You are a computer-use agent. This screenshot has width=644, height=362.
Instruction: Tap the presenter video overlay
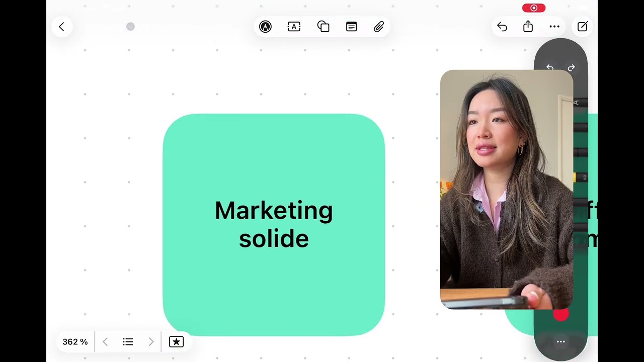[x=507, y=190]
